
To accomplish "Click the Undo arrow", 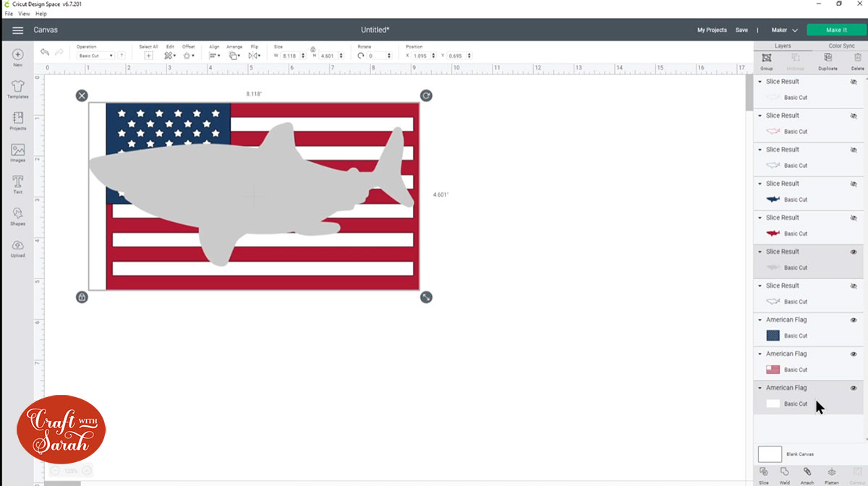I will click(45, 53).
